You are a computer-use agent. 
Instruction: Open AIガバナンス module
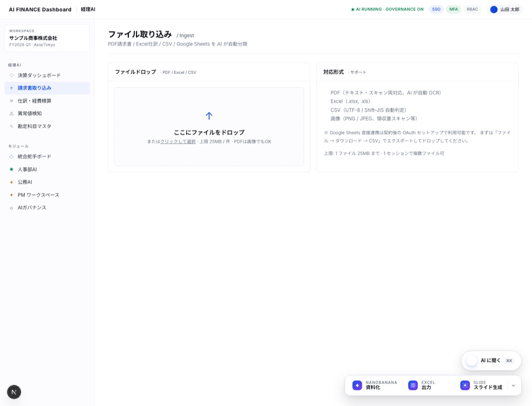coord(47,208)
